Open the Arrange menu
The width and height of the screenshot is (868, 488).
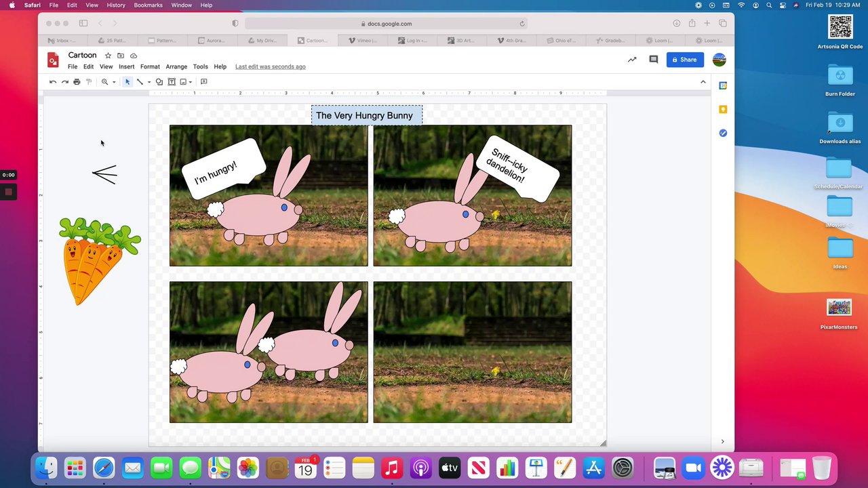point(176,67)
